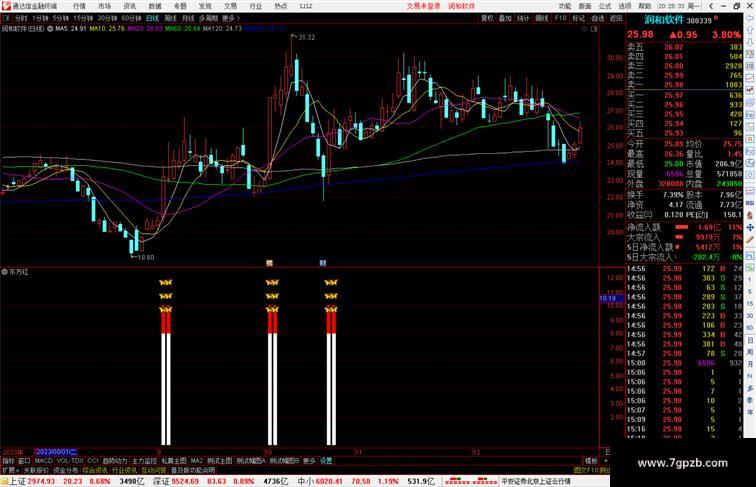Image resolution: width=756 pixels, height=487 pixels.
Task: Click the 2023/08/01 date marker on timeline
Action: click(x=55, y=452)
